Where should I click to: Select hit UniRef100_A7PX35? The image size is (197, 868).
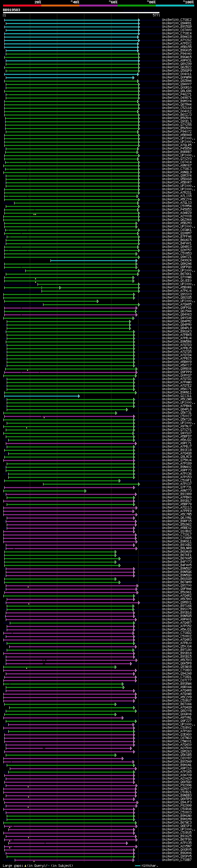coord(176,843)
